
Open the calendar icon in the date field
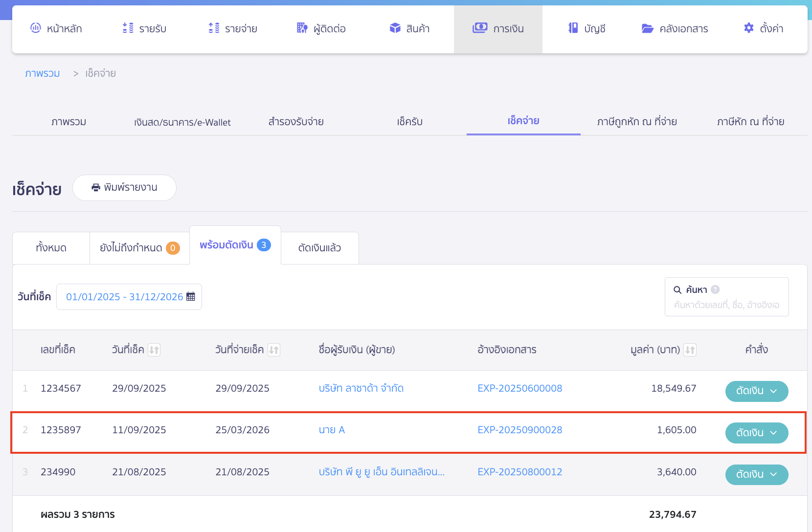191,297
